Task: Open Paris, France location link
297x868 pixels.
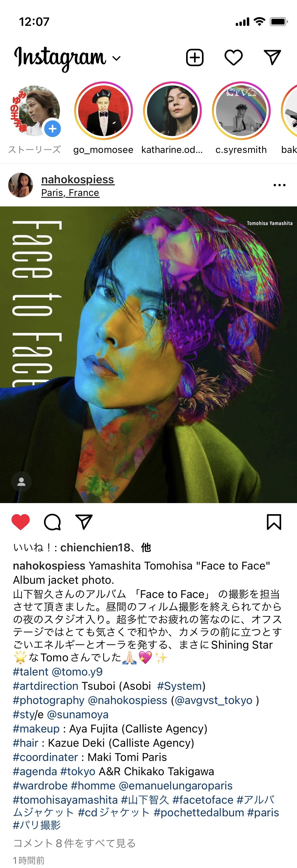Action: pyautogui.click(x=70, y=193)
